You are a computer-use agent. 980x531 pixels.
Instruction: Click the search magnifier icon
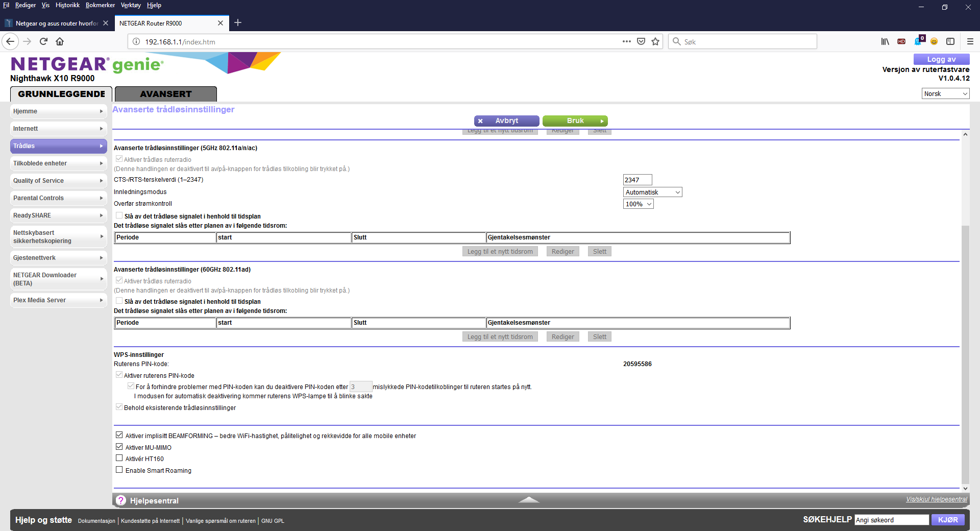[x=677, y=41]
